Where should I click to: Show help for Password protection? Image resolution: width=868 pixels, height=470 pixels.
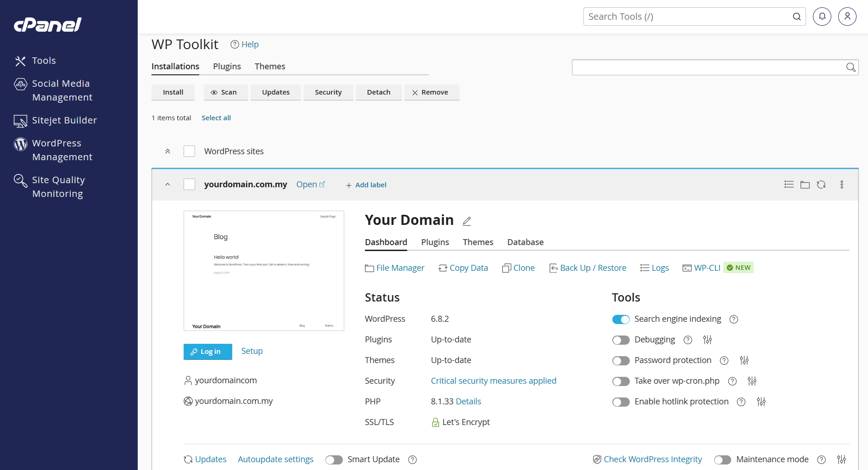point(724,361)
